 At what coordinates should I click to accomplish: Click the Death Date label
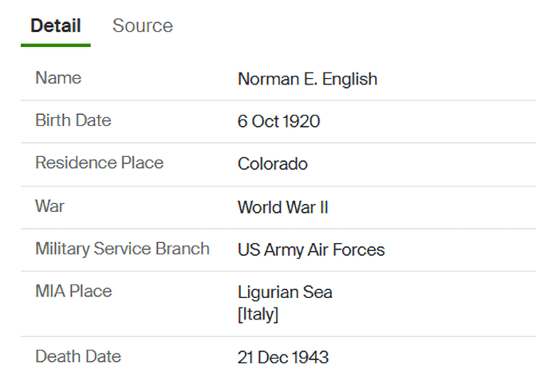coord(78,356)
